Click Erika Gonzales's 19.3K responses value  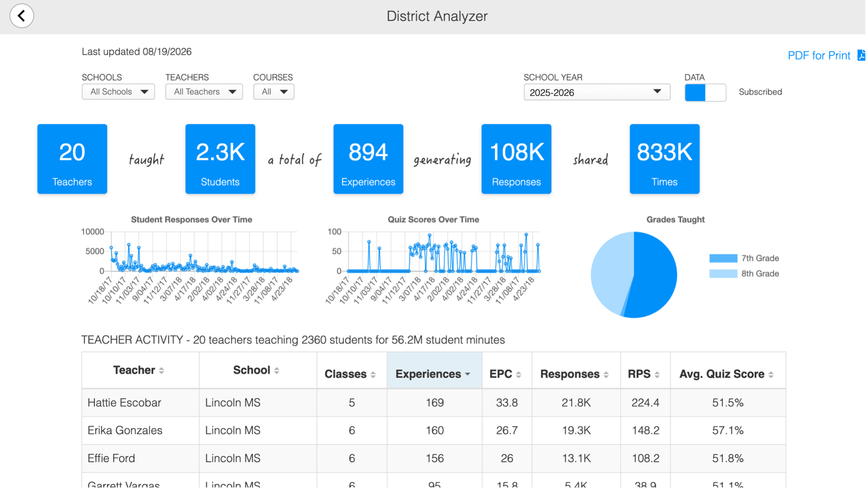(576, 430)
